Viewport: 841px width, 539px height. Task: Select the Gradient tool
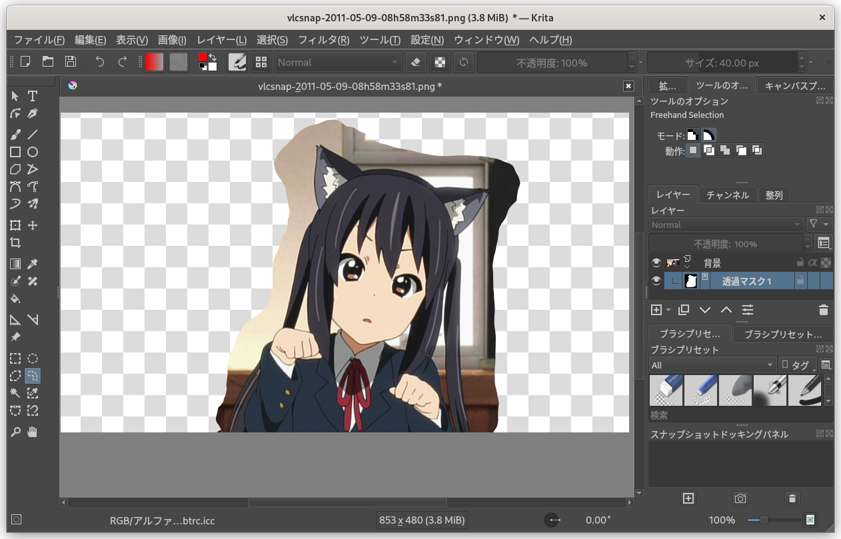[15, 263]
